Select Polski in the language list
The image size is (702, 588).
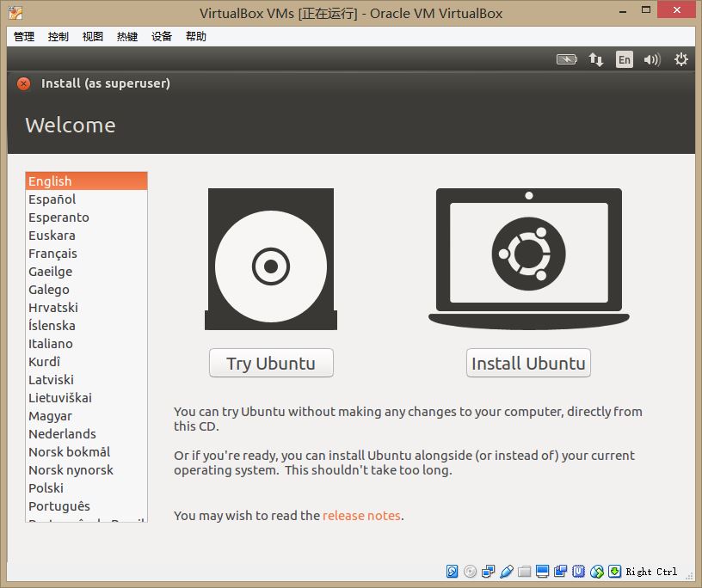pos(86,487)
